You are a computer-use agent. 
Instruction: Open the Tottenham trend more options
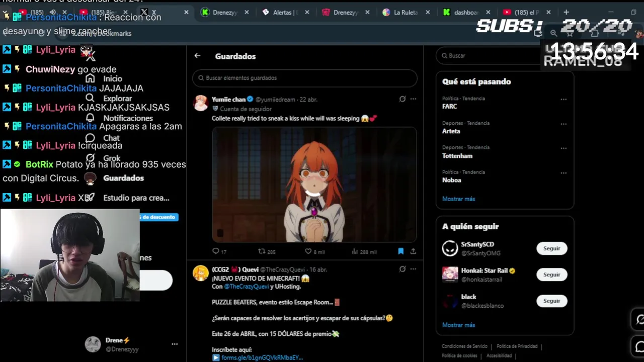click(x=563, y=148)
